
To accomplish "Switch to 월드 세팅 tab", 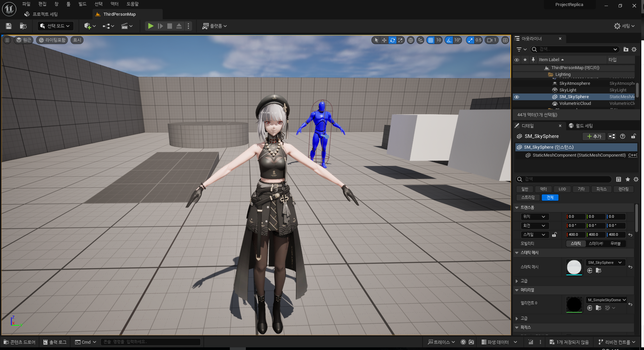I will click(581, 126).
